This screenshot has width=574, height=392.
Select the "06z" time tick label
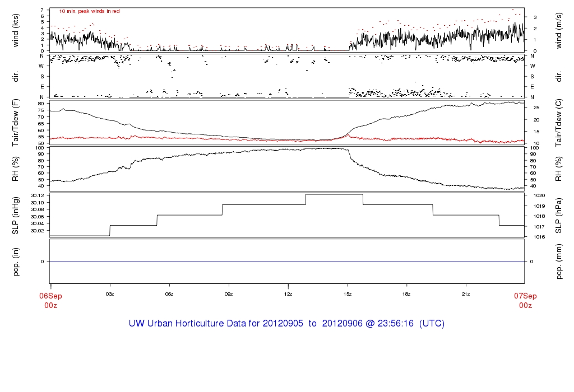pyautogui.click(x=169, y=294)
